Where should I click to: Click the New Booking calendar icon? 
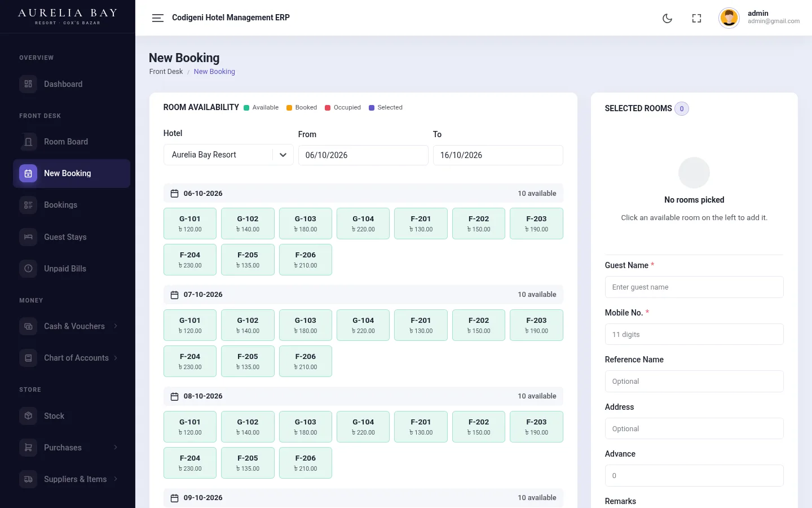click(28, 173)
